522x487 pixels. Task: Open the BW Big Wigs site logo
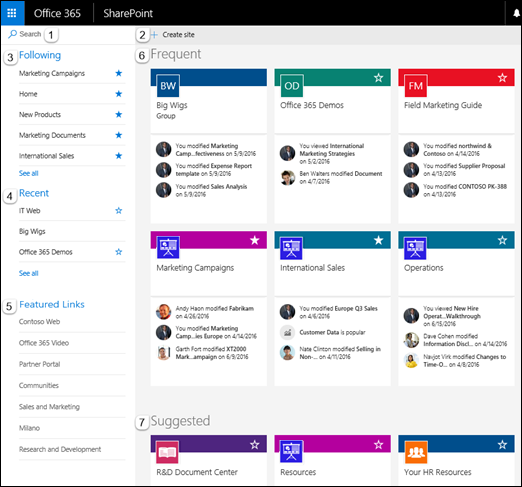pyautogui.click(x=168, y=86)
